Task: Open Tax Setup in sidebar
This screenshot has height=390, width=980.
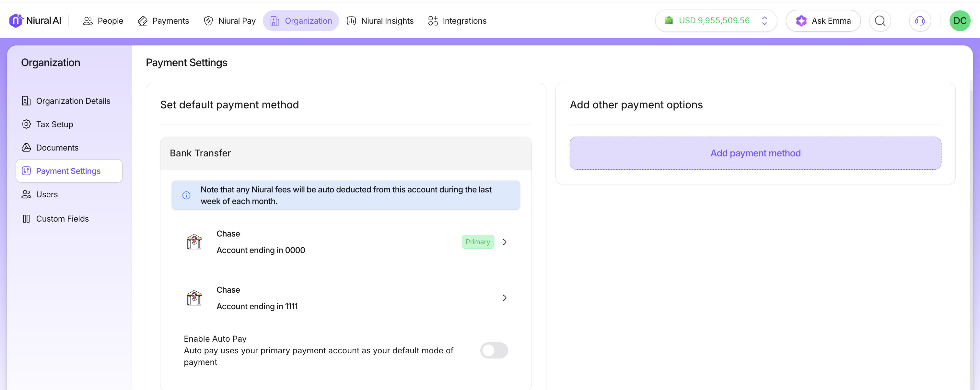Action: tap(54, 124)
